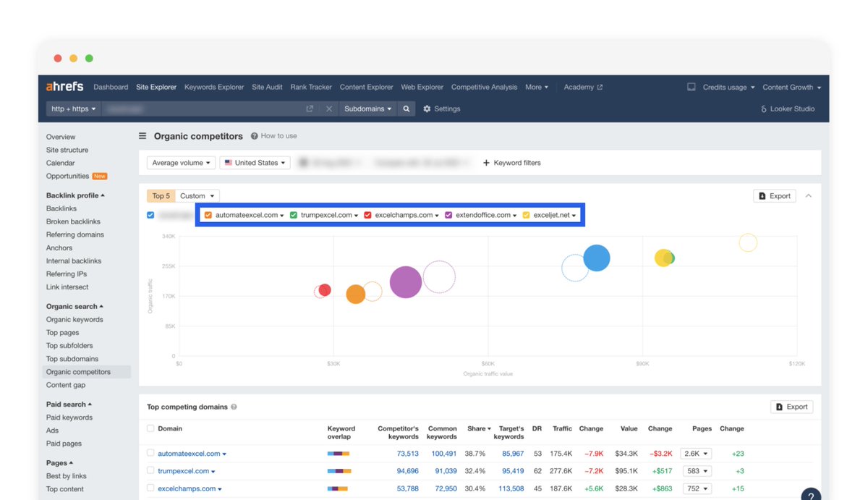Open Site Audit in top navigation
The image size is (868, 500).
click(x=267, y=87)
